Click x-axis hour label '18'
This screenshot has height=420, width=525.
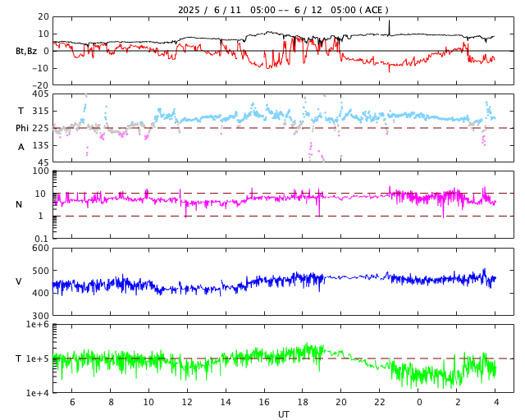click(303, 402)
